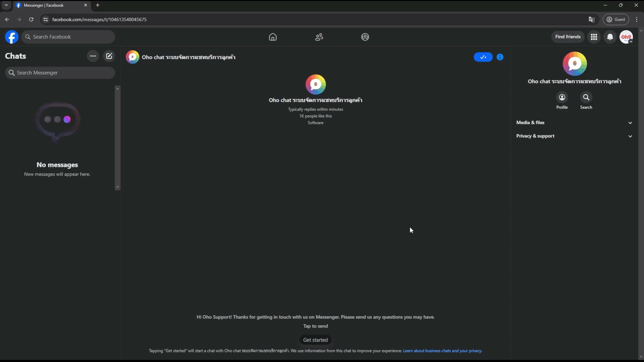Viewport: 644px width, 362px height.
Task: Open the Profile icon in side panel
Action: 562,97
